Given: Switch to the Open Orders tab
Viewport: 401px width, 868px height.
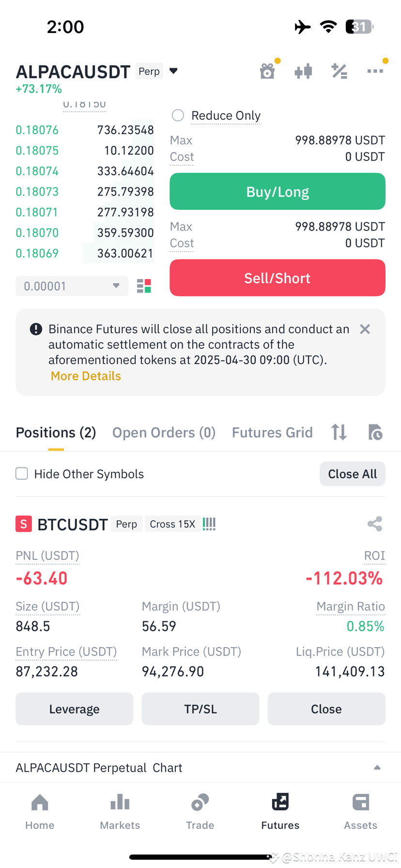Looking at the screenshot, I should coord(164,432).
